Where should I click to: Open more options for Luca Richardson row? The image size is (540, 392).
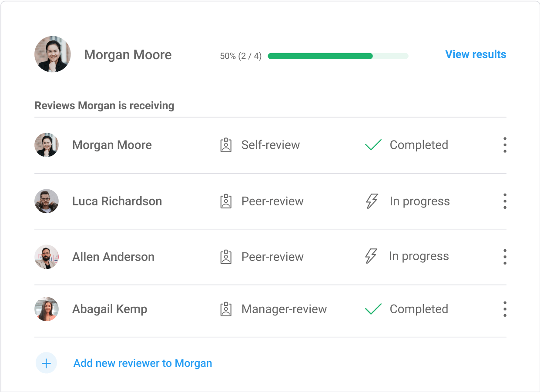505,201
